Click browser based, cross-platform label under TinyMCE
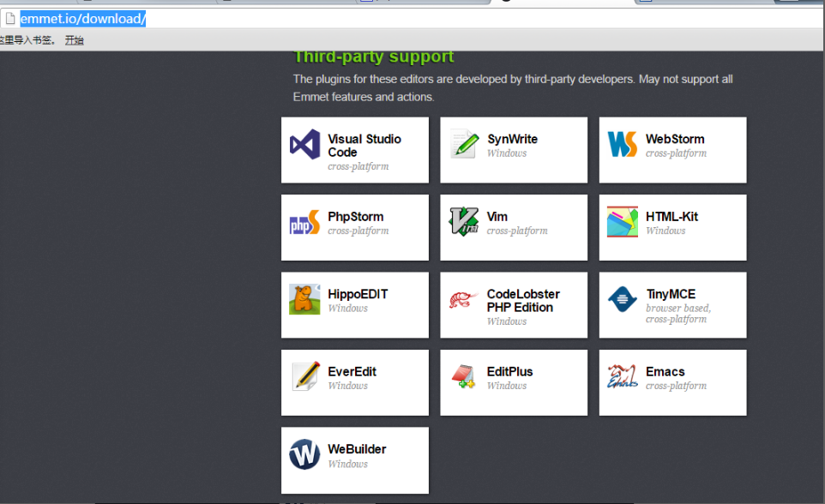The width and height of the screenshot is (825, 504). pos(678,314)
